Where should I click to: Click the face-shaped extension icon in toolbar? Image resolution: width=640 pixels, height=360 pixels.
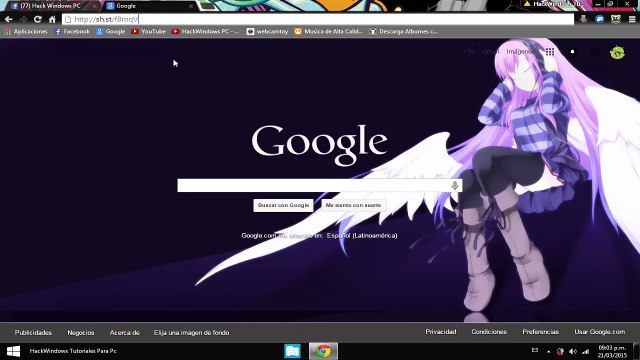click(x=616, y=19)
